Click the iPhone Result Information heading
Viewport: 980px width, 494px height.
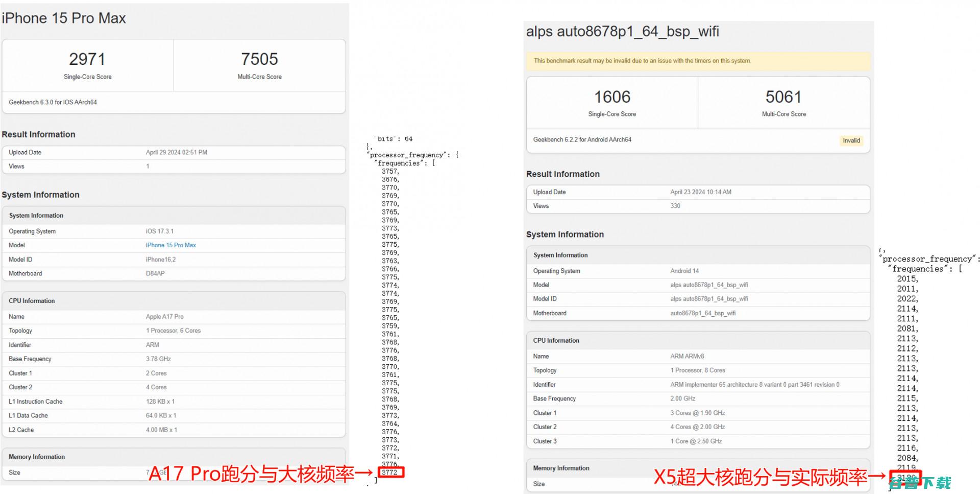pos(39,134)
